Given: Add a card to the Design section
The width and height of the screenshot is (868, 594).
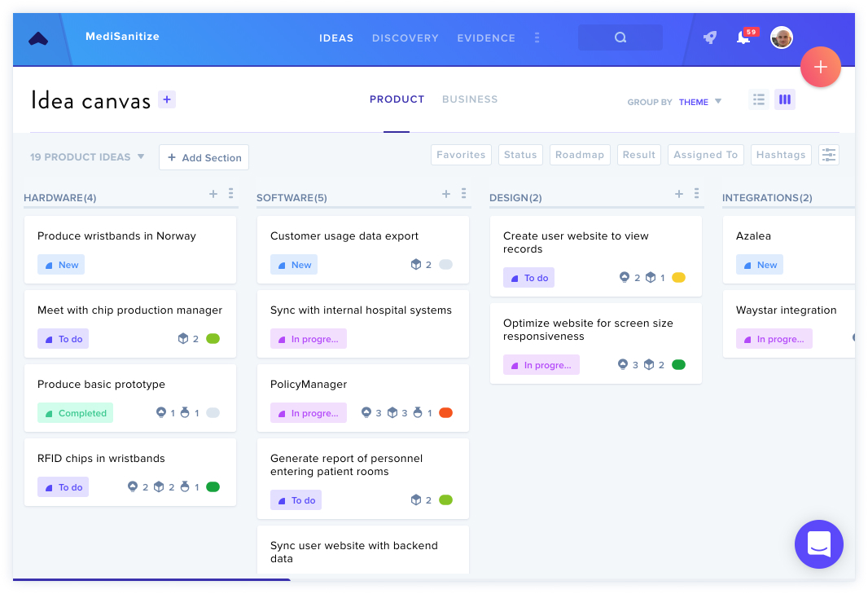Looking at the screenshot, I should 679,194.
